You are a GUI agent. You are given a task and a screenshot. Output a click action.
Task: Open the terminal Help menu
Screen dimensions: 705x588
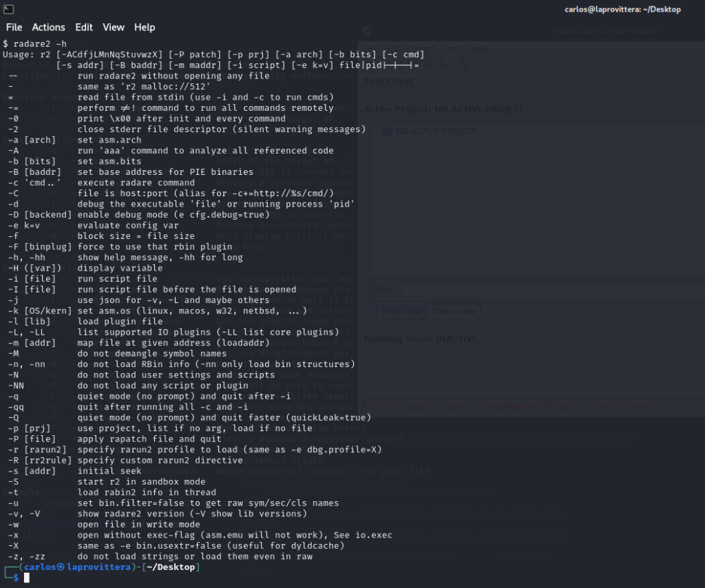(x=145, y=28)
